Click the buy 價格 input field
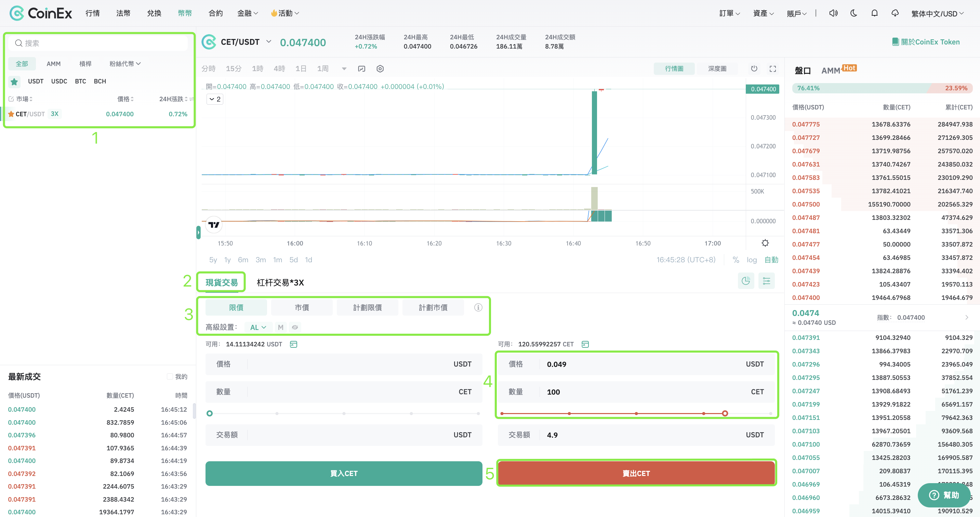Screen dimensions: 980x517 (344, 364)
